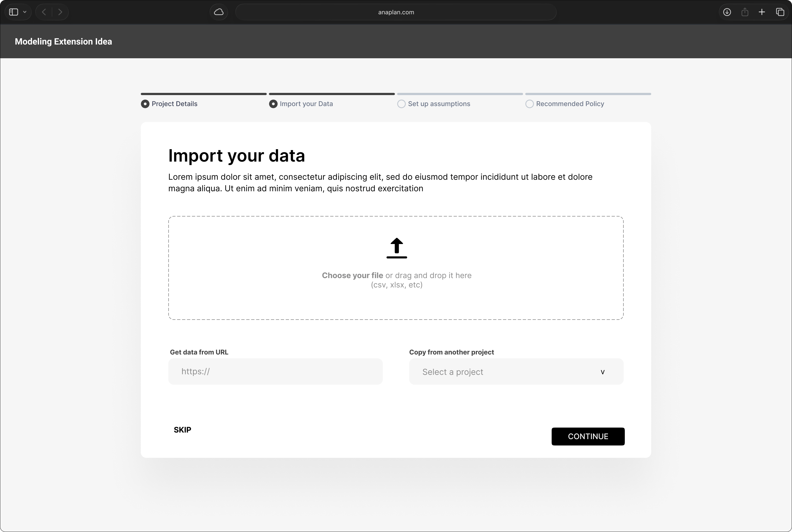Viewport: 792px width, 532px height.
Task: Click the share icon in toolbar
Action: click(x=745, y=12)
